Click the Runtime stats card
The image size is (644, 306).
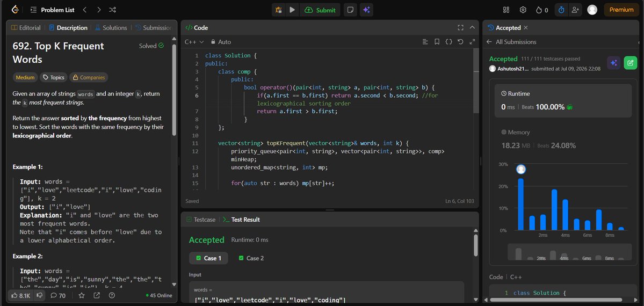tap(563, 101)
